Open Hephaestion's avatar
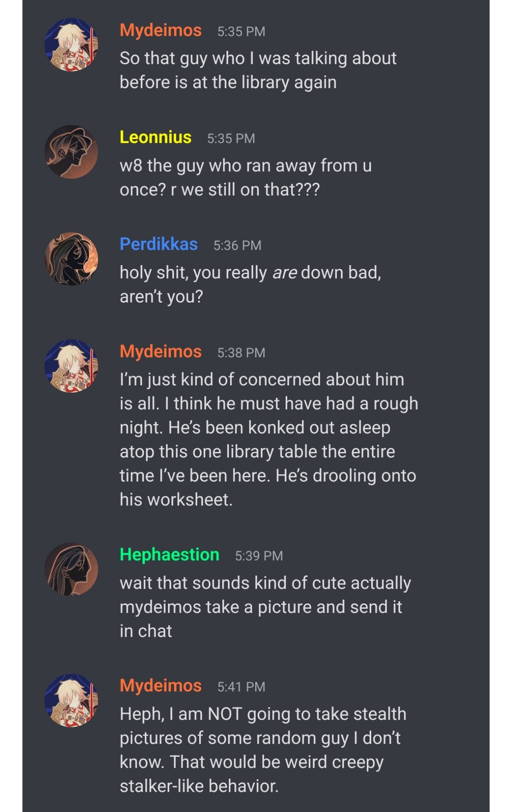The height and width of the screenshot is (812, 512). (71, 569)
